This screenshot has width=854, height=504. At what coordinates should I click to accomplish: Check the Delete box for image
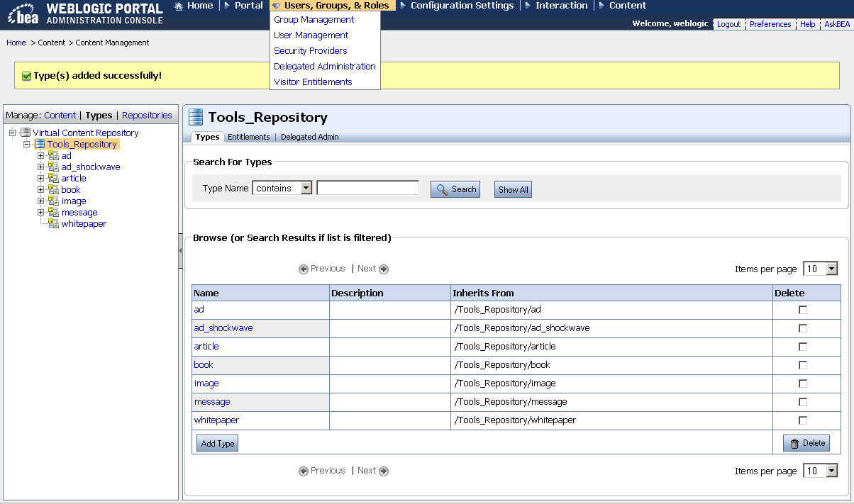click(803, 383)
